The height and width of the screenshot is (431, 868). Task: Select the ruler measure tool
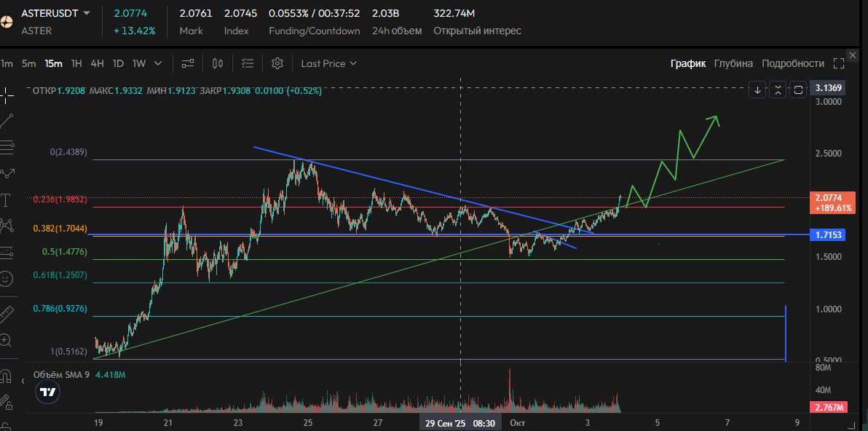click(x=7, y=314)
